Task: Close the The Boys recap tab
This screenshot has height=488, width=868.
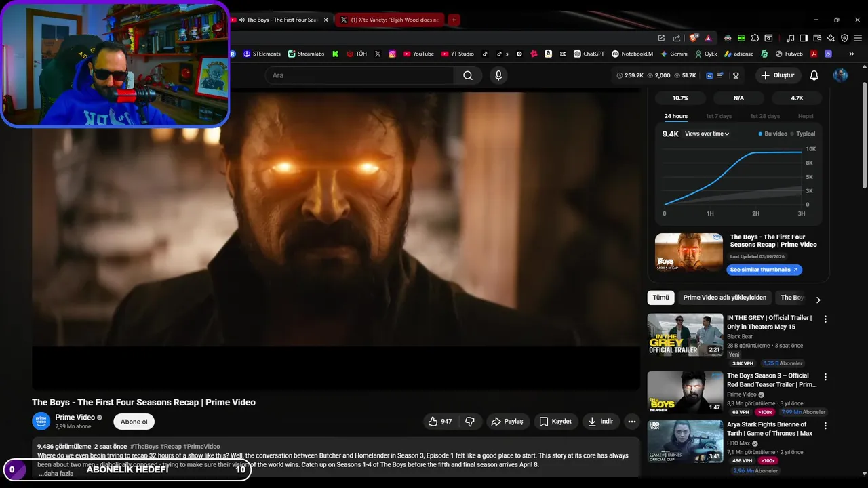Action: (x=326, y=20)
